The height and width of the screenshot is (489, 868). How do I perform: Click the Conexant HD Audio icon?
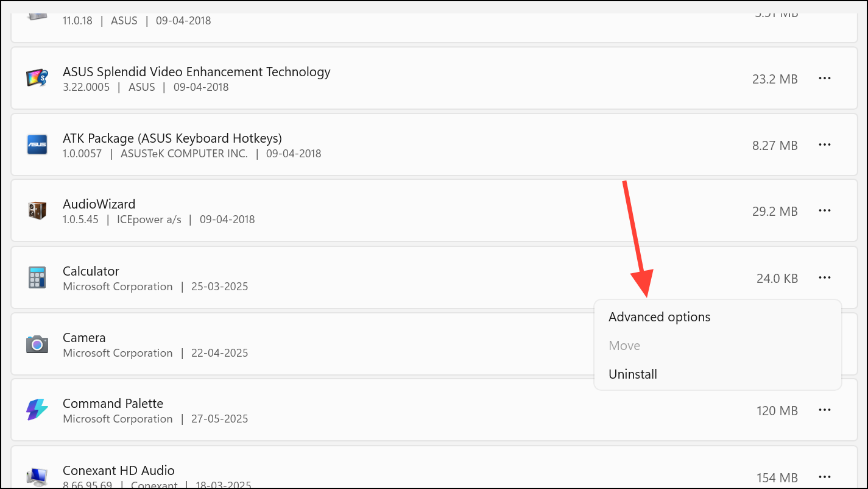point(37,476)
